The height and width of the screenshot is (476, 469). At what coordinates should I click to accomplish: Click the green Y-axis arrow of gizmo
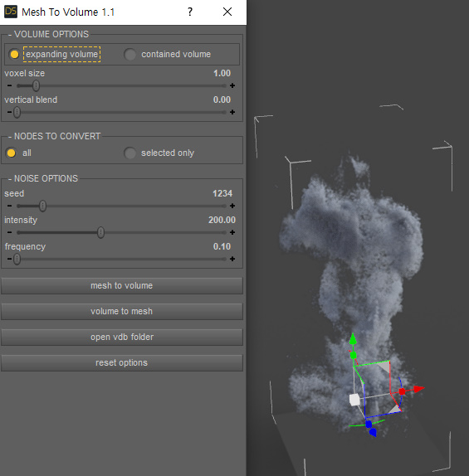(x=353, y=338)
